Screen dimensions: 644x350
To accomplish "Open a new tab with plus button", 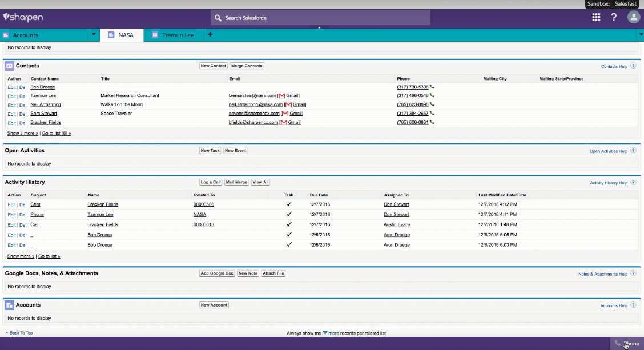I will (x=210, y=35).
